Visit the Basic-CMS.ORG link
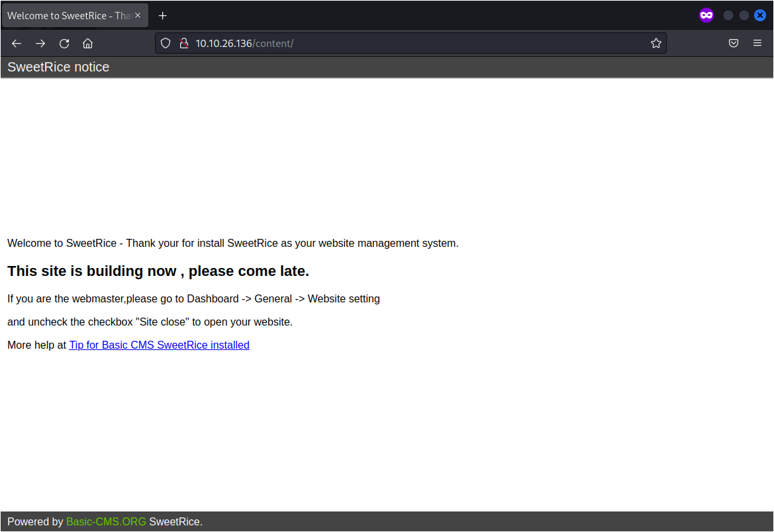The height and width of the screenshot is (532, 774). (x=106, y=521)
